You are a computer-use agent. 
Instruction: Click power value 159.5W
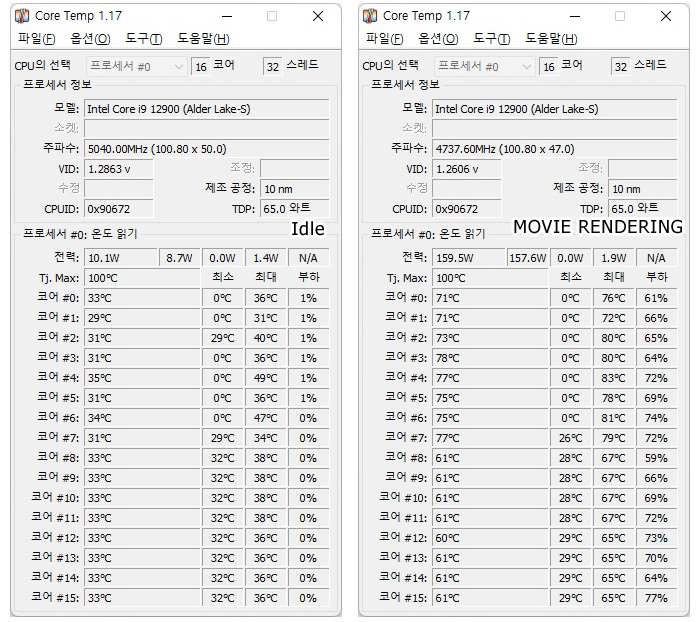(468, 258)
